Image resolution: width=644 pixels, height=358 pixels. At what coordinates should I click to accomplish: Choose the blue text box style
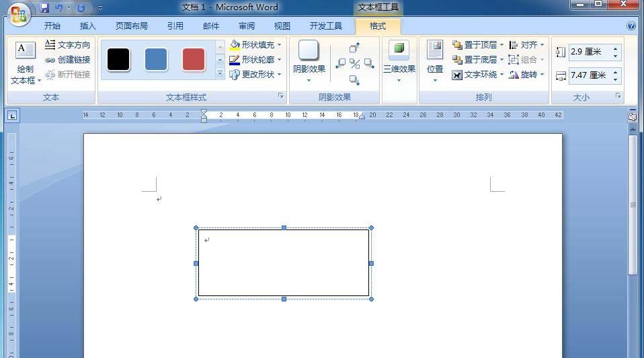[x=156, y=60]
